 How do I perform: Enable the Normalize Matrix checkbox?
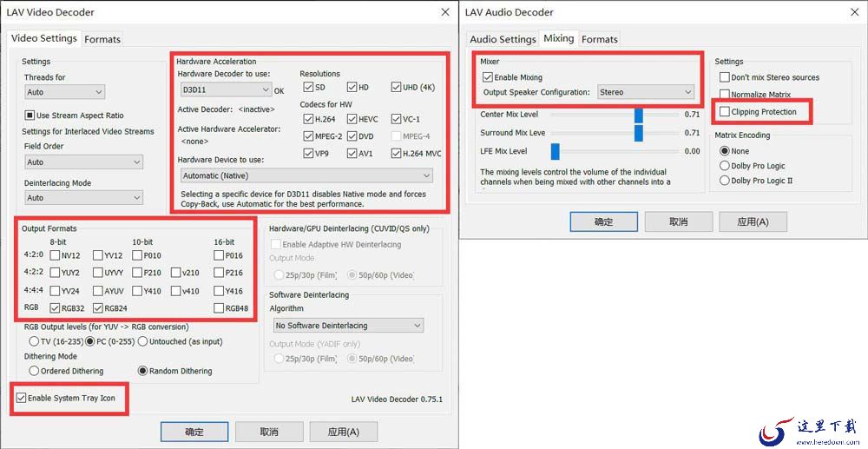[x=725, y=95]
